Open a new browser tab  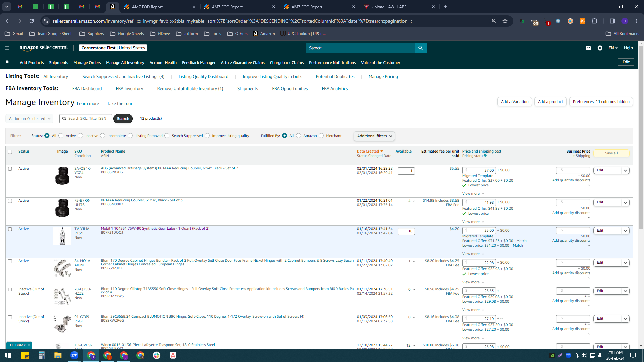click(445, 7)
